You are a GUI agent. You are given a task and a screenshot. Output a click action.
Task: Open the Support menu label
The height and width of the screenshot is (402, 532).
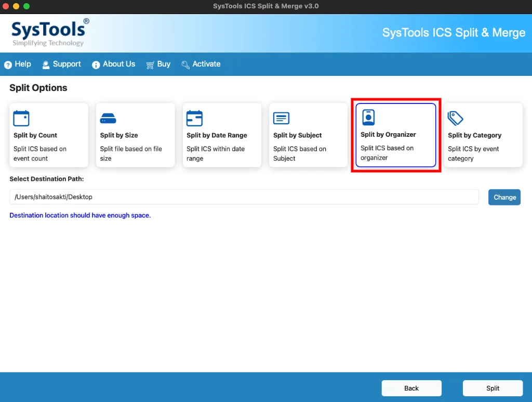(67, 64)
